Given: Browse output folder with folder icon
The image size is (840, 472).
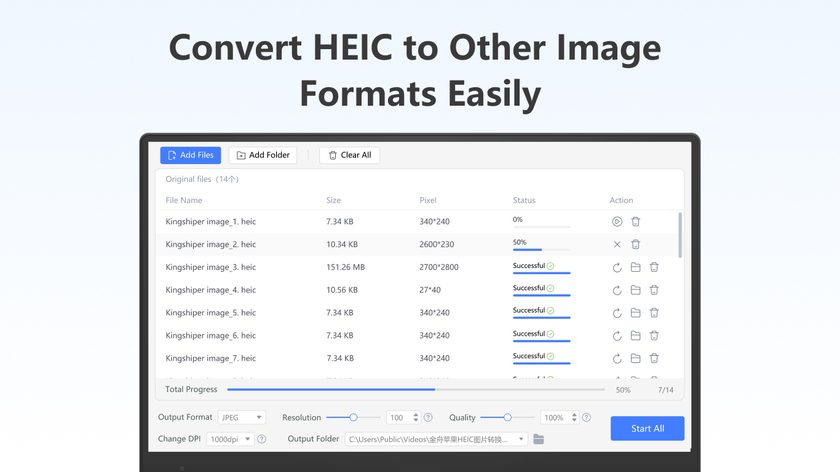Looking at the screenshot, I should (x=538, y=439).
